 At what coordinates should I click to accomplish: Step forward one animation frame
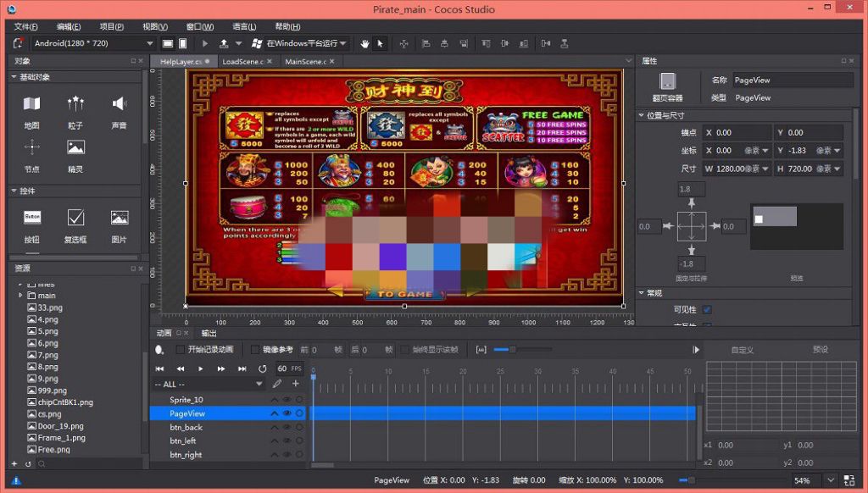(x=221, y=368)
